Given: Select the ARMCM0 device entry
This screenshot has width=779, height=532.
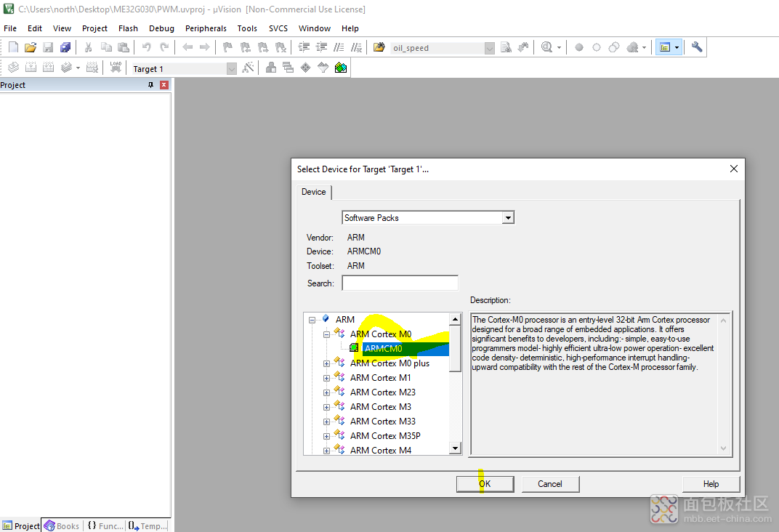Looking at the screenshot, I should (x=383, y=349).
